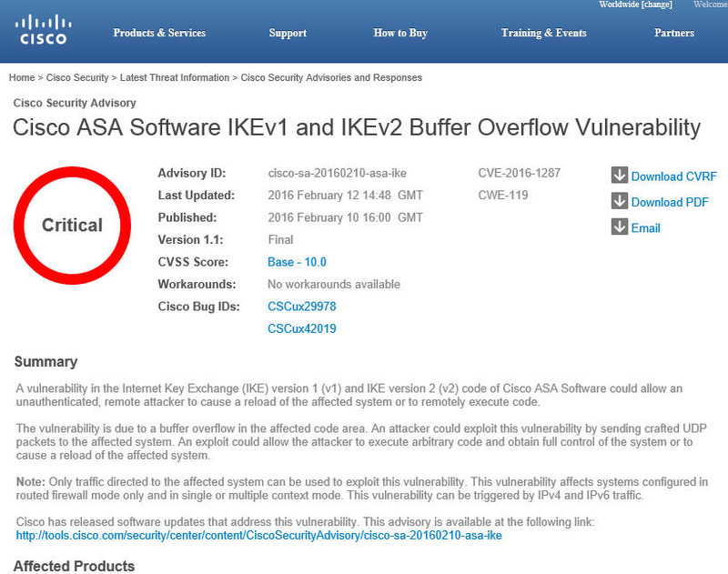The image size is (728, 574).
Task: Open Cisco Security Advisories and Responses breadcrumb
Action: [x=331, y=78]
